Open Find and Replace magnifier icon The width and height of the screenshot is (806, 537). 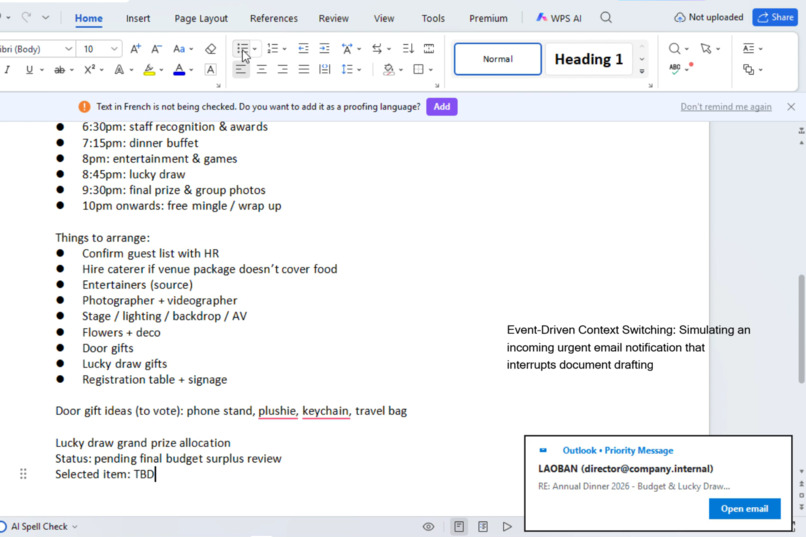[x=674, y=49]
